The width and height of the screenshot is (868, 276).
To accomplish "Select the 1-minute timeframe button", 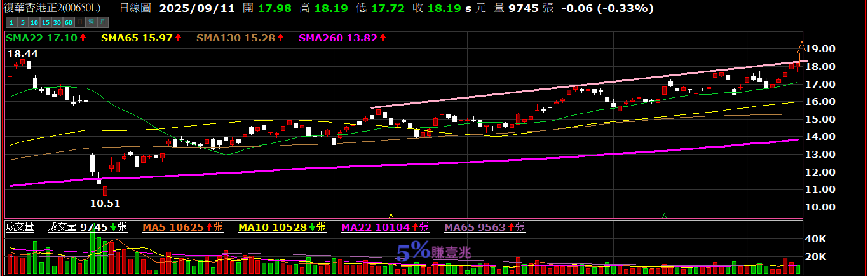I will (11, 22).
